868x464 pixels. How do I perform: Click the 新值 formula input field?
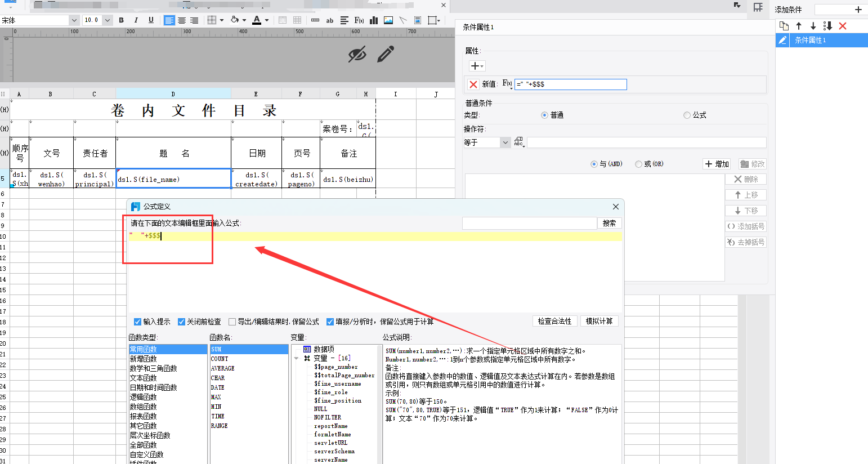[x=571, y=84]
